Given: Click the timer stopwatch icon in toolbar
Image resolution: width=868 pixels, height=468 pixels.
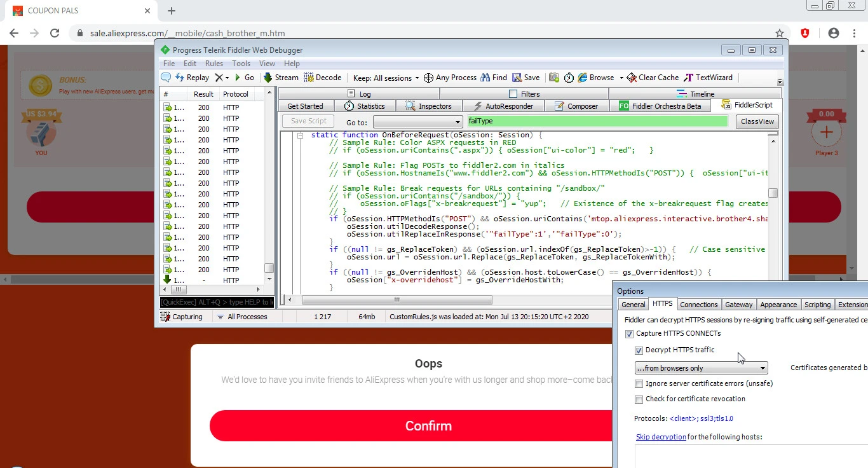Looking at the screenshot, I should click(x=569, y=78).
